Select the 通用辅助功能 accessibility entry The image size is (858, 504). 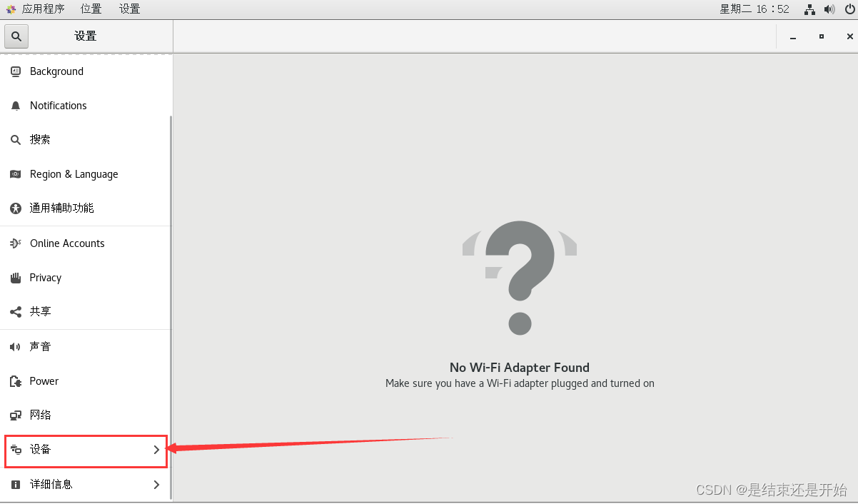click(86, 208)
